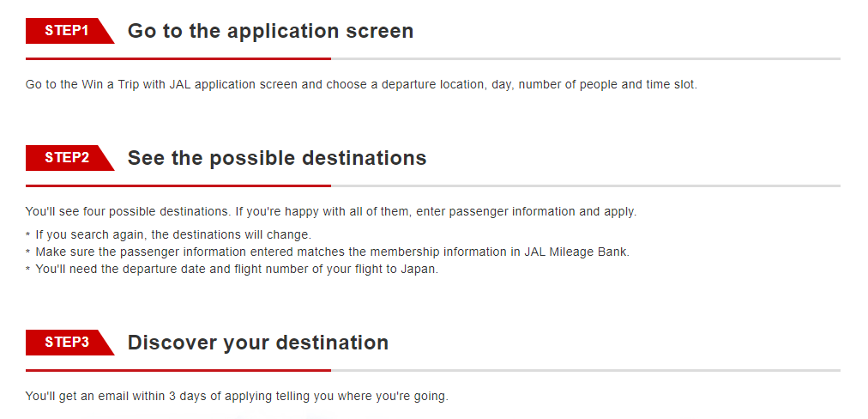Click the asterisk before 'You'll need the departure'
868x419 pixels.
tap(28, 270)
